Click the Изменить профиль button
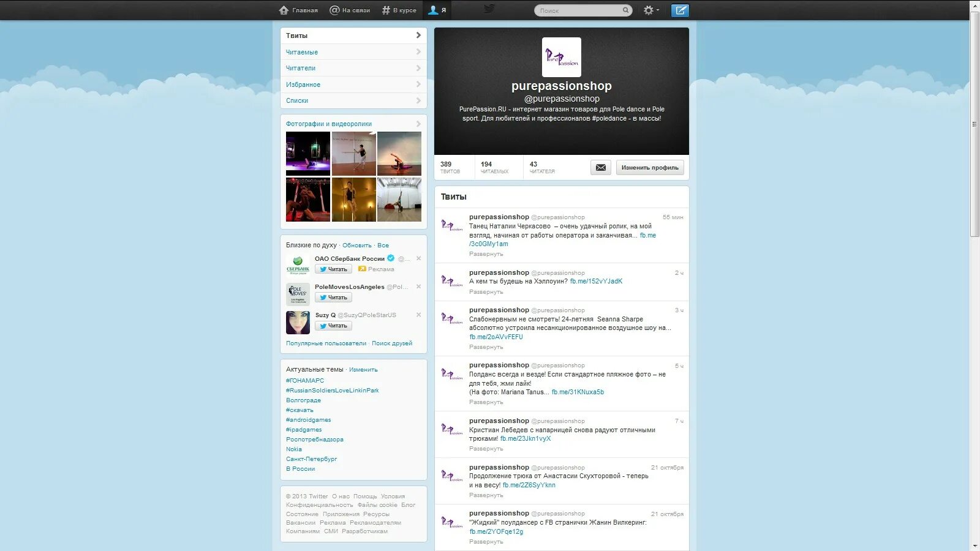The width and height of the screenshot is (980, 551). [650, 167]
